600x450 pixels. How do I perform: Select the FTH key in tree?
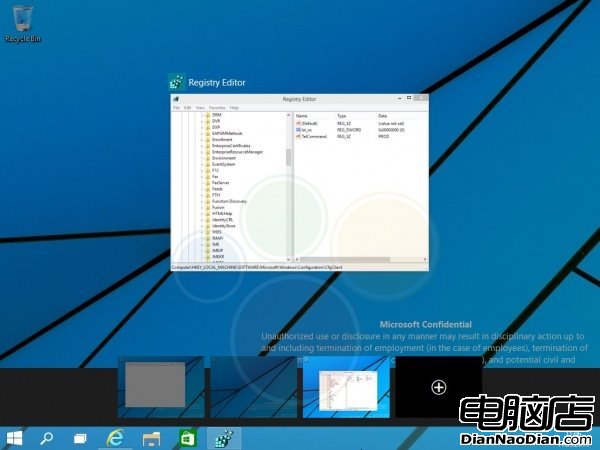point(216,195)
